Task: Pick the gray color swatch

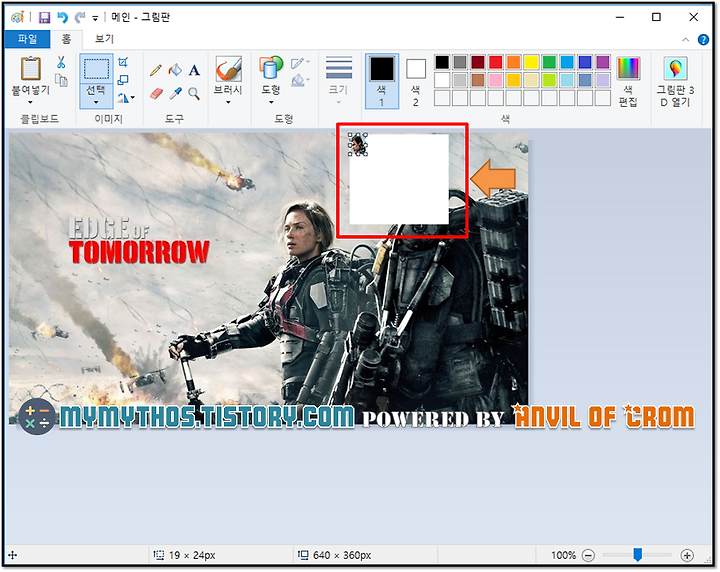Action: tap(460, 62)
